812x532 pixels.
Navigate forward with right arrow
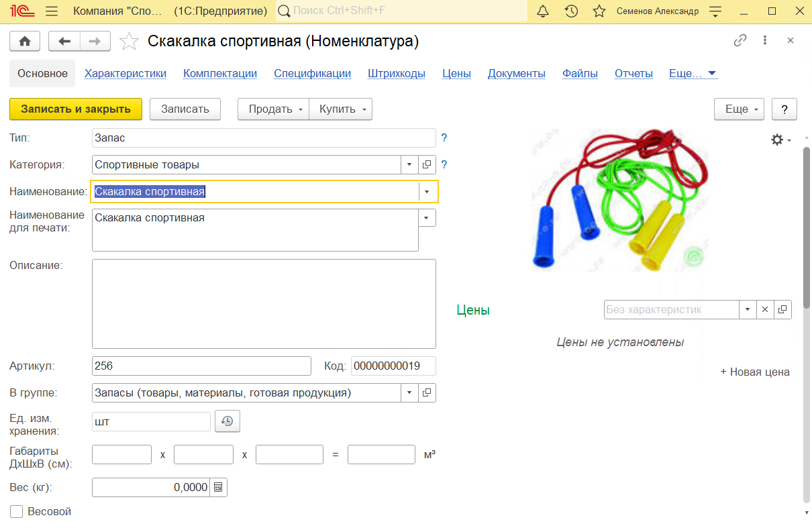(95, 41)
